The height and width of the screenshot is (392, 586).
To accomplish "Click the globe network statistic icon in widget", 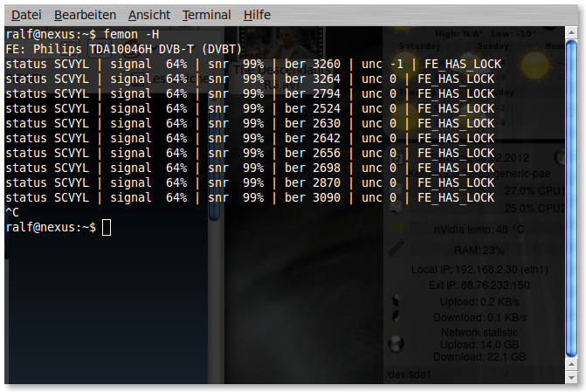I will pos(396,344).
